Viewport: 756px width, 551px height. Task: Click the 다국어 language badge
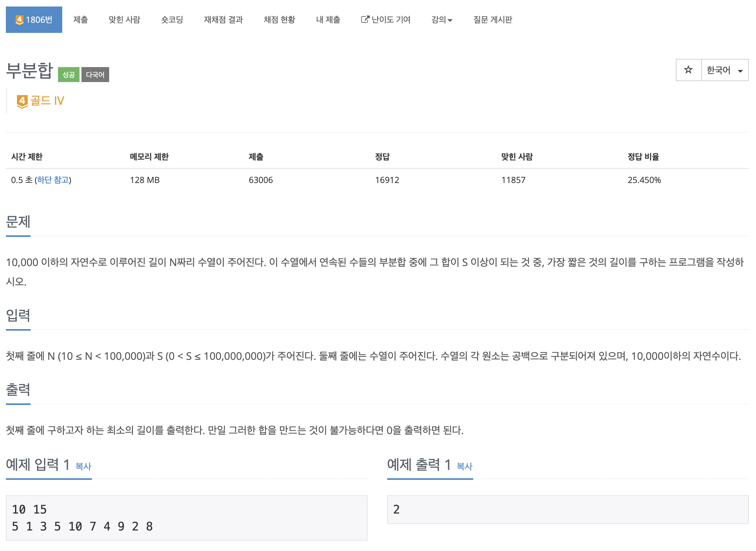pos(95,74)
